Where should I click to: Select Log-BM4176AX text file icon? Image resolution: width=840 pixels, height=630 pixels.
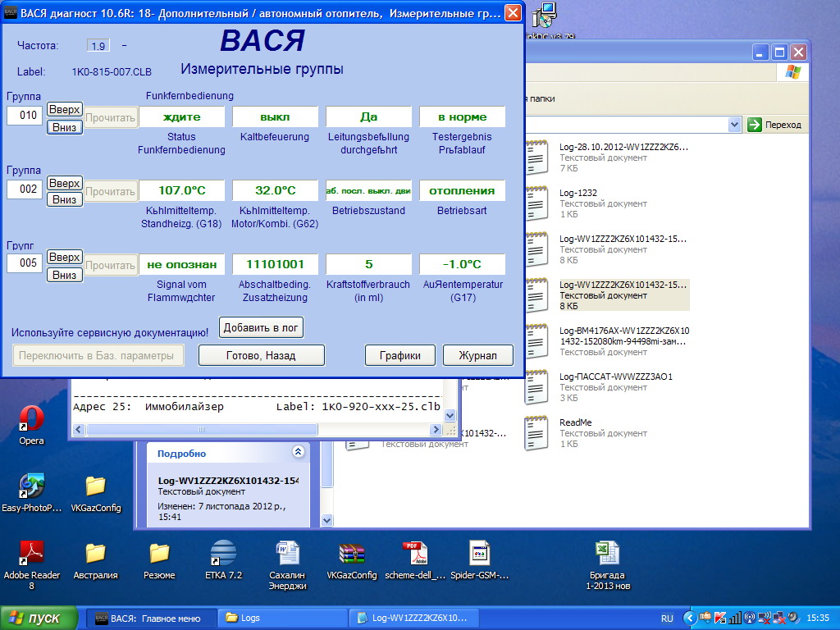[x=536, y=340]
